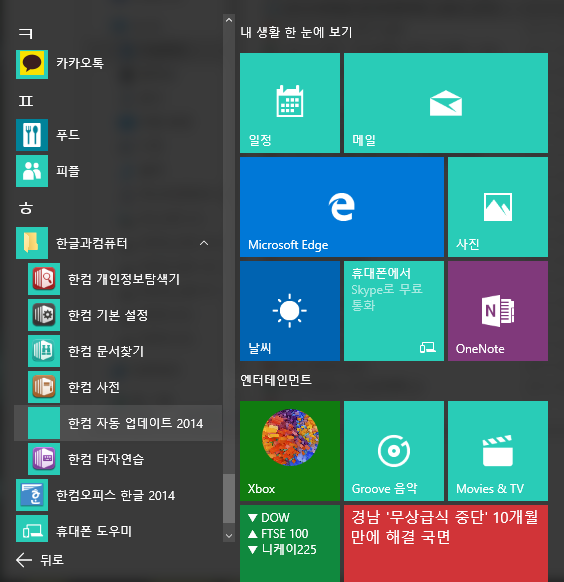
Task: Click the 한컴 사전 label text
Action: [x=94, y=387]
